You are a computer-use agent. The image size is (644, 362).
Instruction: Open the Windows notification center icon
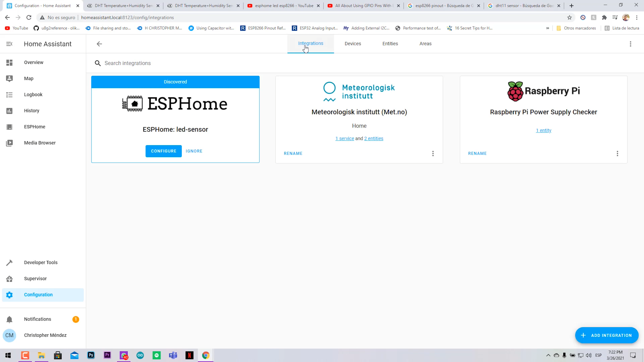point(633,355)
